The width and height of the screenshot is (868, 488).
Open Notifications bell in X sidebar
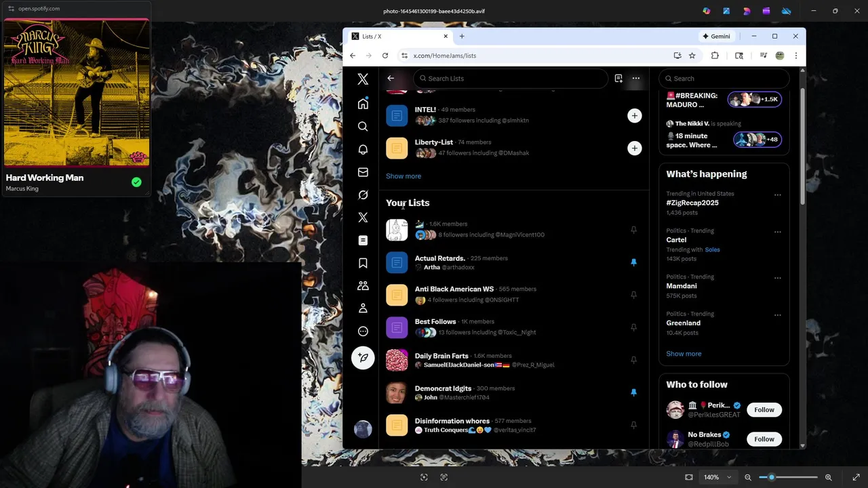[363, 149]
